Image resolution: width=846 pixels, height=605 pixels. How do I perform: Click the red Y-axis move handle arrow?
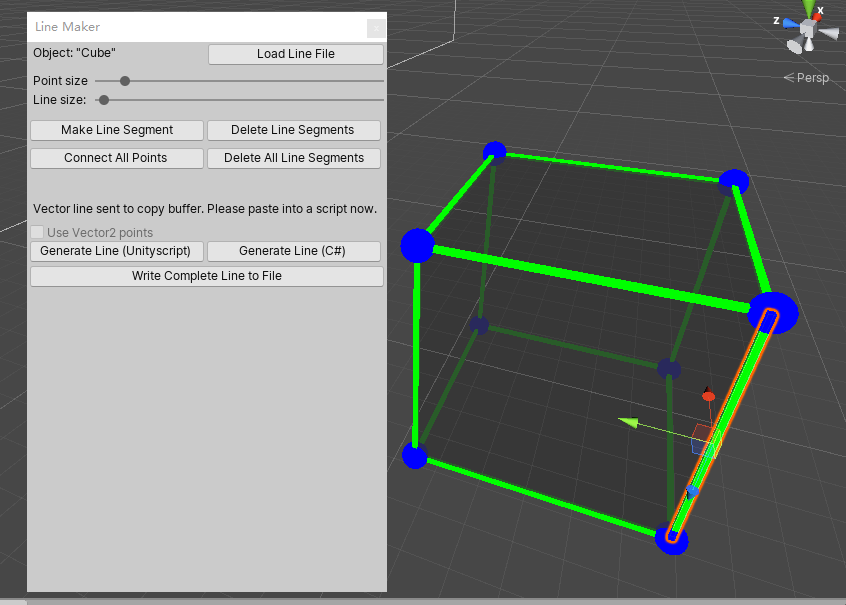point(708,396)
